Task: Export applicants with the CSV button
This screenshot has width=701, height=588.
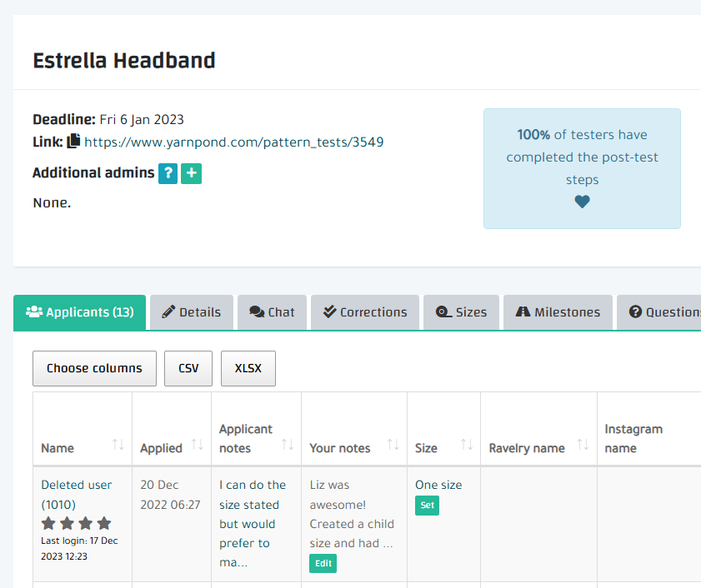Action: tap(188, 368)
